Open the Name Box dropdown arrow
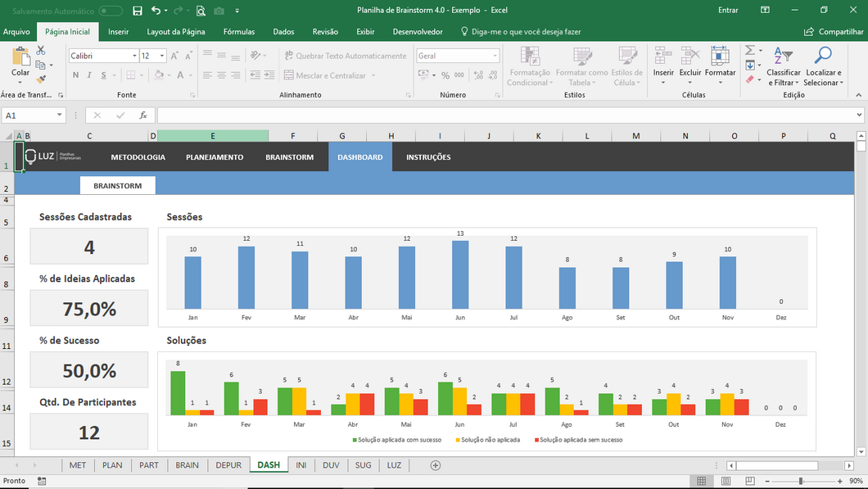 [59, 115]
